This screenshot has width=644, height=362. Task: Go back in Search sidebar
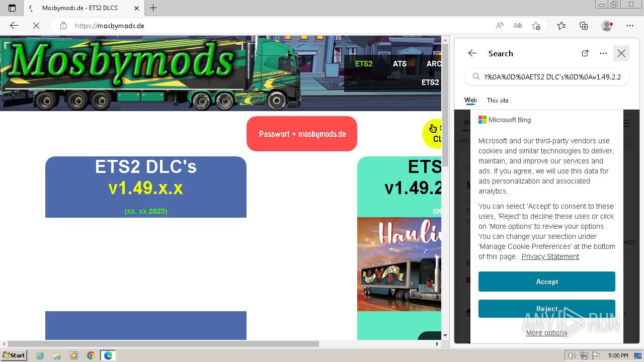[x=472, y=53]
